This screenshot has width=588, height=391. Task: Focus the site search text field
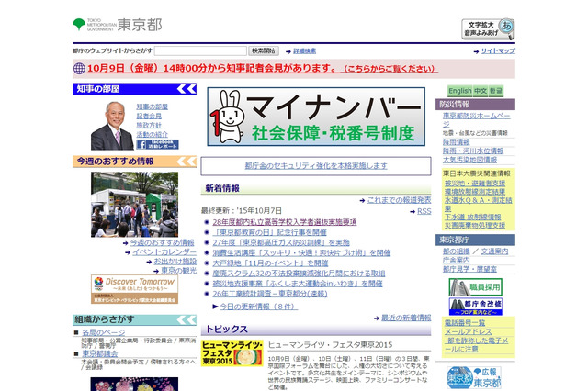[200, 50]
